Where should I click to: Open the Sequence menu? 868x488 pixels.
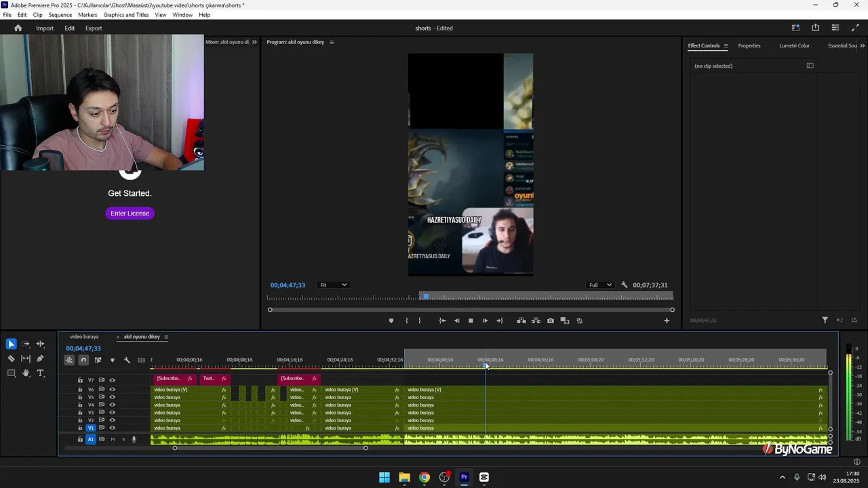(60, 15)
